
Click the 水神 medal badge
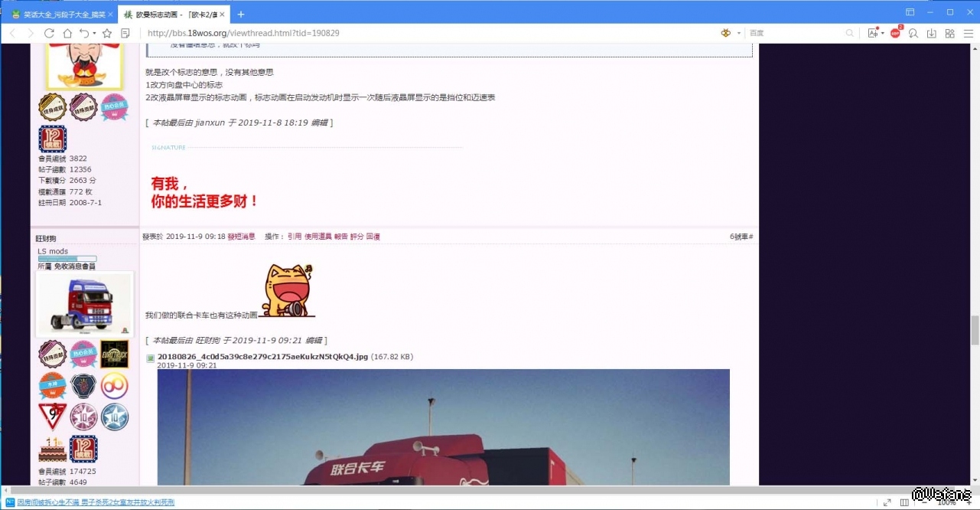point(53,386)
